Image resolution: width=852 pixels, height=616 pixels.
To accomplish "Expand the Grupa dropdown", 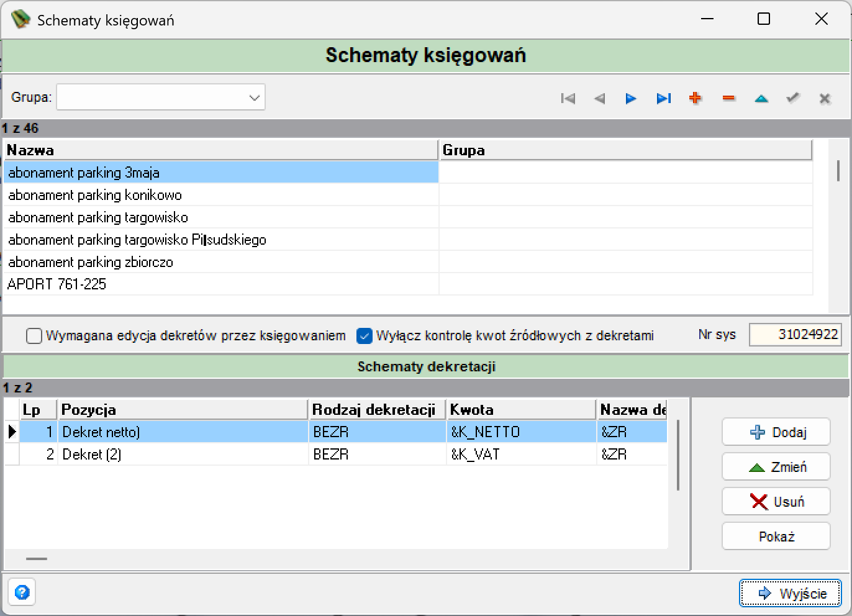I will click(161, 97).
